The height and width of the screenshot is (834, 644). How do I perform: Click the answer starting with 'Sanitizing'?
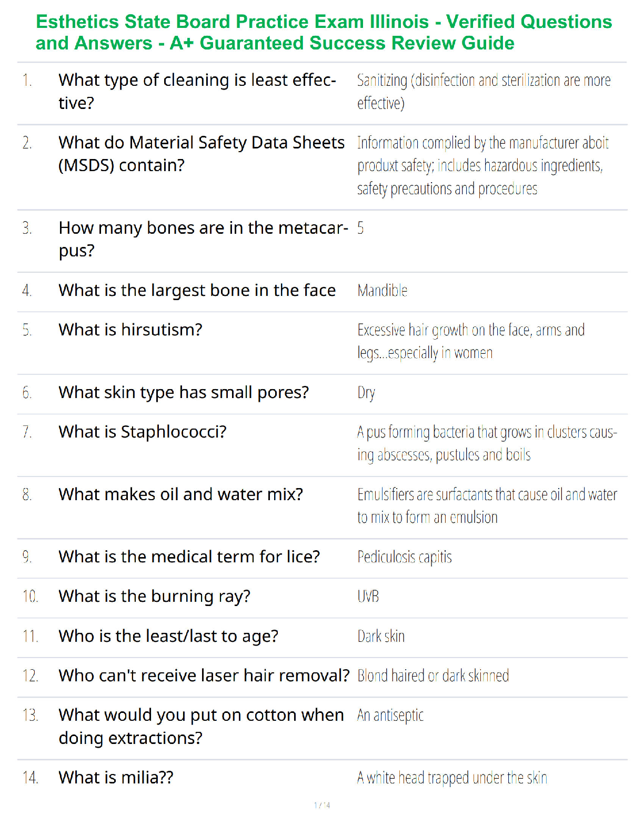[x=484, y=91]
